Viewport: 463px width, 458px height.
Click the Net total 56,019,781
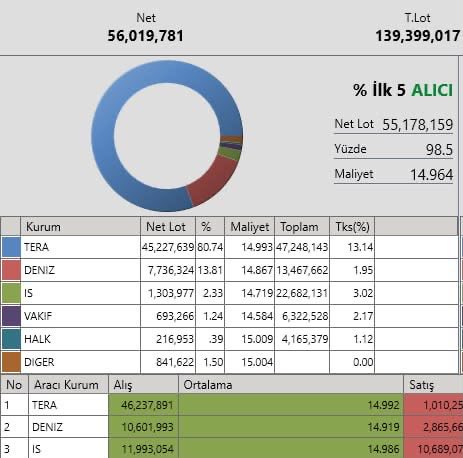(145, 36)
